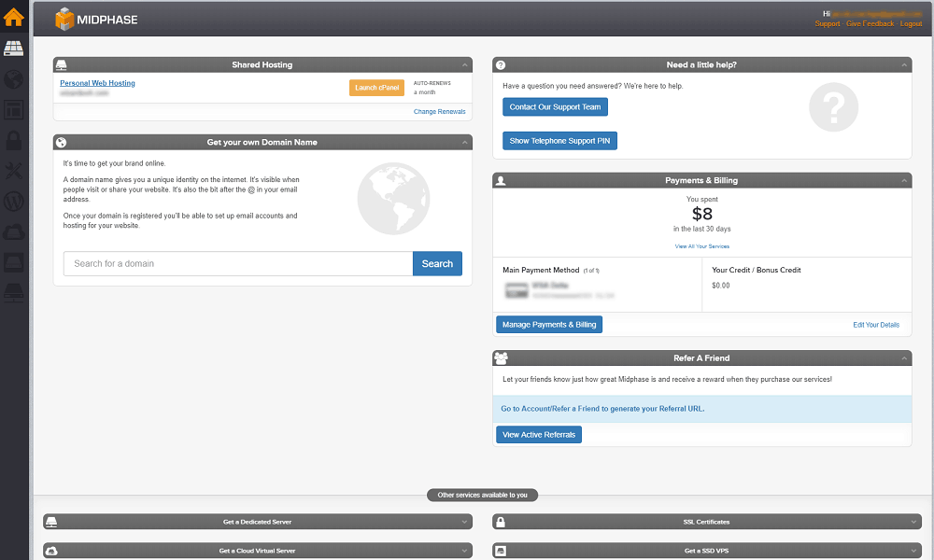Click the Change Renewals link
The width and height of the screenshot is (934, 560).
click(x=440, y=112)
